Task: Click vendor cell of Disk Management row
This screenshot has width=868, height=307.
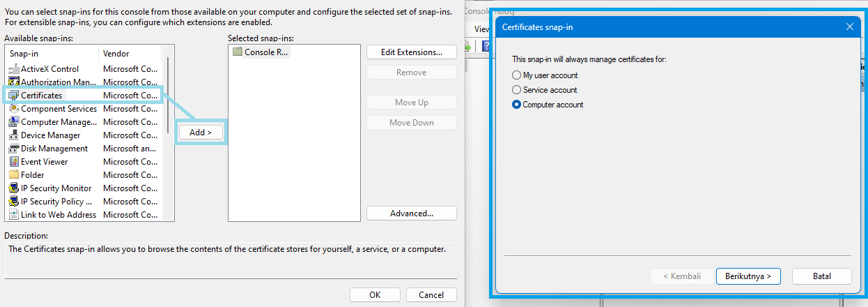Action: [x=130, y=149]
